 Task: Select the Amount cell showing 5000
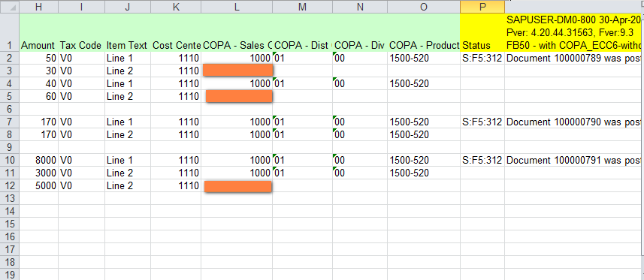click(x=38, y=185)
